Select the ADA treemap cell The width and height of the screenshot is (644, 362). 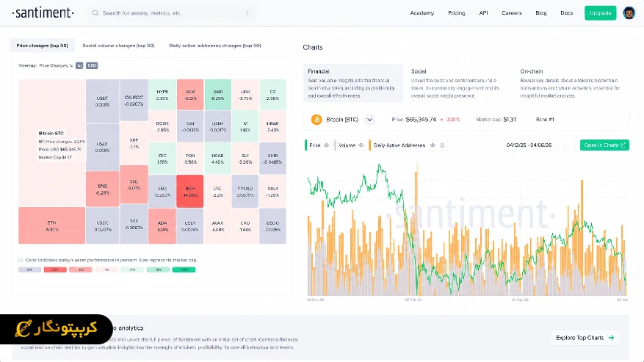(162, 226)
